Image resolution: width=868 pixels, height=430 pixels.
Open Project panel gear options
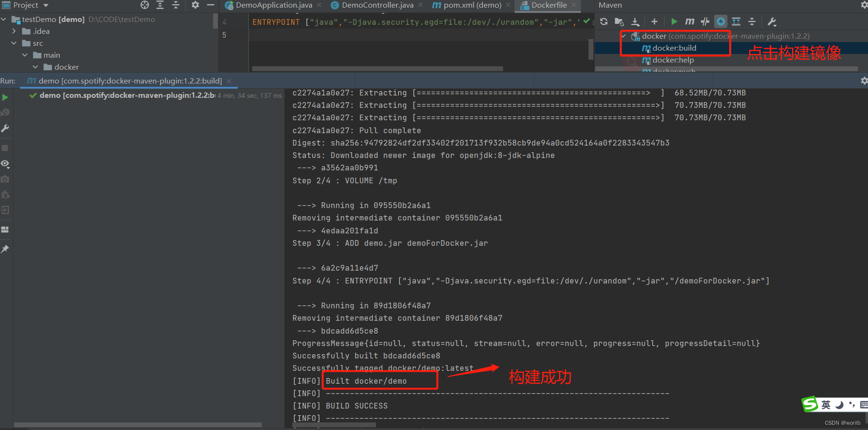(195, 5)
